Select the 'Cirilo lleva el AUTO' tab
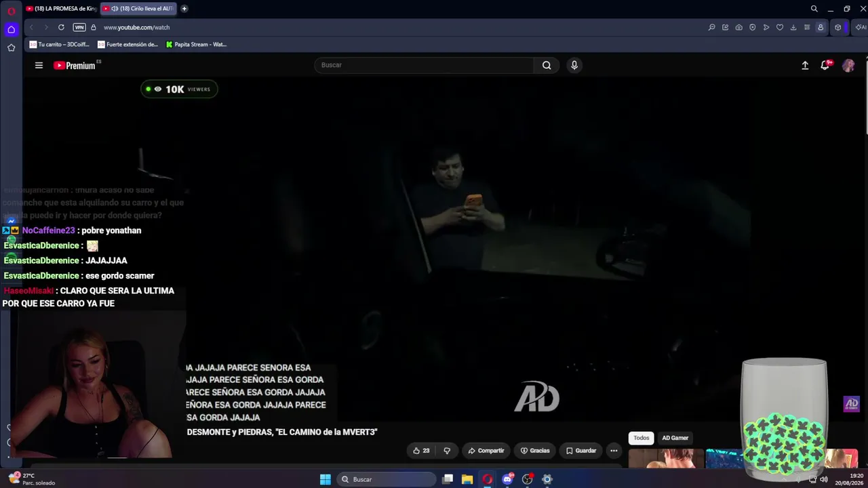Screen dimensions: 868x488 138,9
